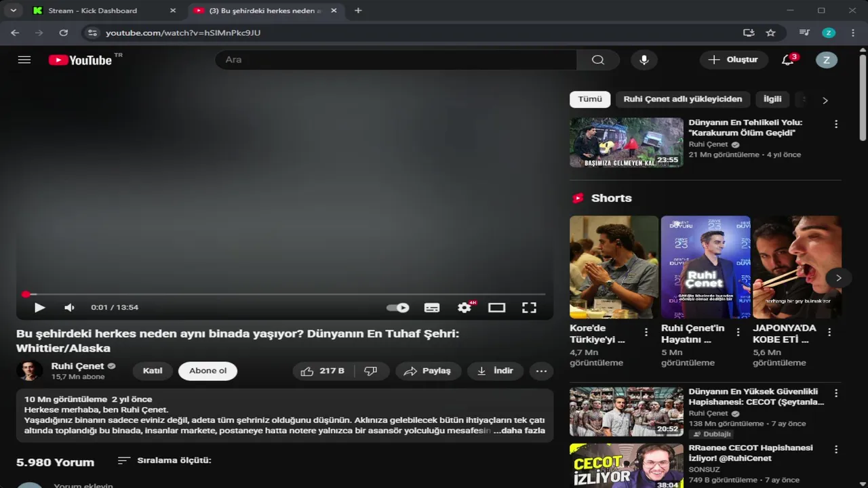Click Katıl to join the channel

click(153, 371)
